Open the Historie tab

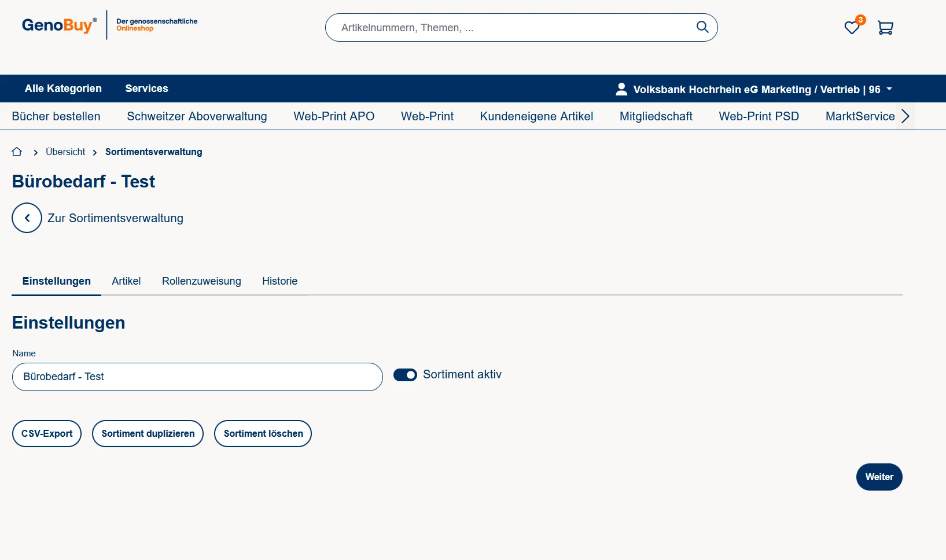(279, 281)
